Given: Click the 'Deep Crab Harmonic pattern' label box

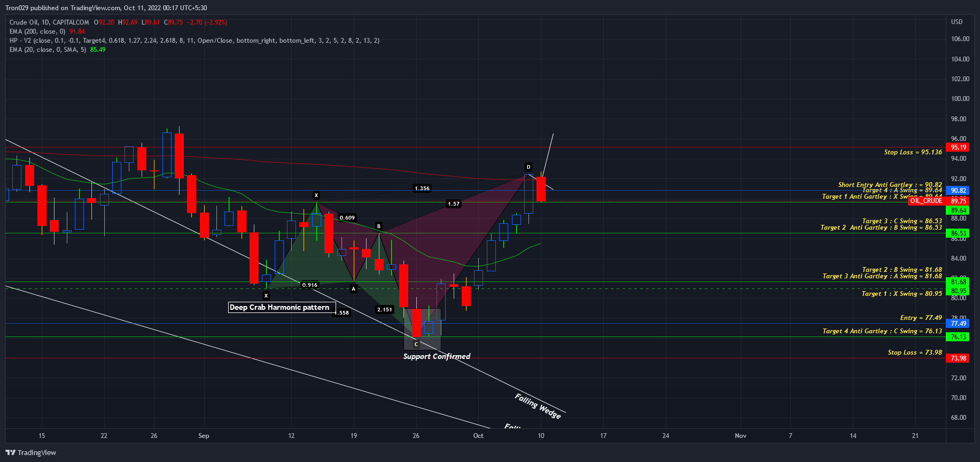Looking at the screenshot, I should point(282,307).
